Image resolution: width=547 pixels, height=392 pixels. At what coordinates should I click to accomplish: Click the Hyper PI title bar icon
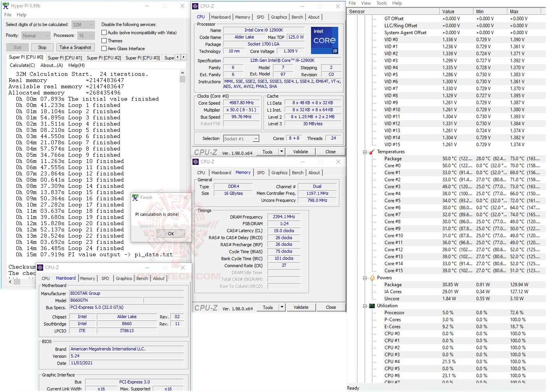pos(6,6)
